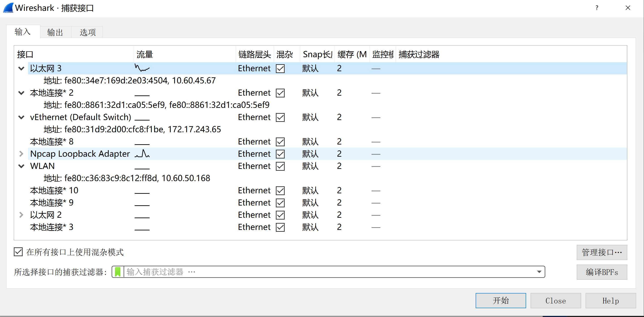Collapse the 本地连接* 2 interface row

point(21,93)
